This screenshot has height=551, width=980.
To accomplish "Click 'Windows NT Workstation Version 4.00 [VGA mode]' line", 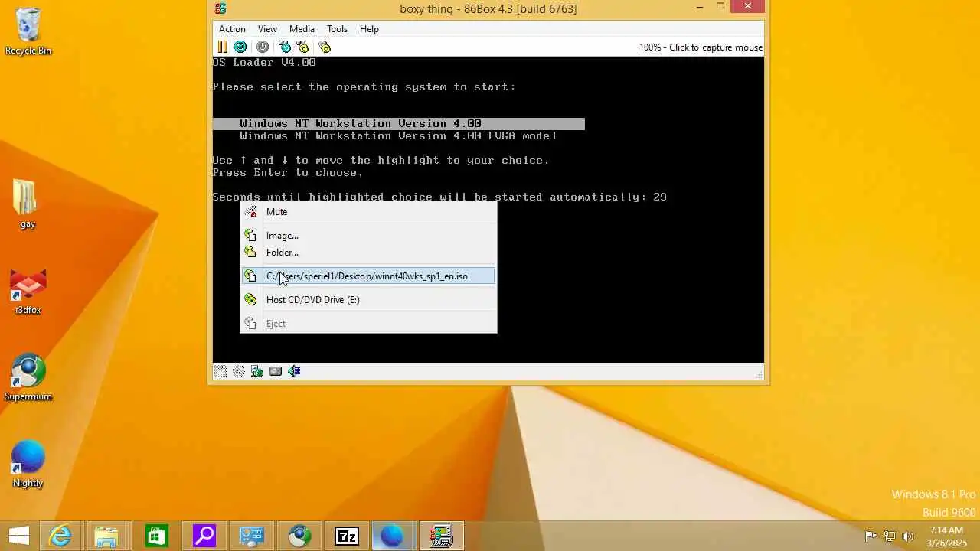I will click(x=398, y=135).
